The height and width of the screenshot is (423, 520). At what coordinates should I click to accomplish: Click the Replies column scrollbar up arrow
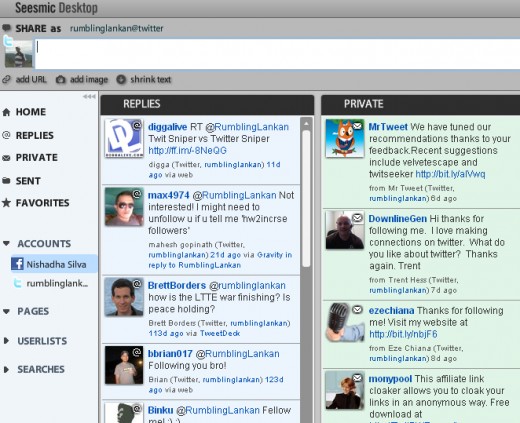point(306,124)
